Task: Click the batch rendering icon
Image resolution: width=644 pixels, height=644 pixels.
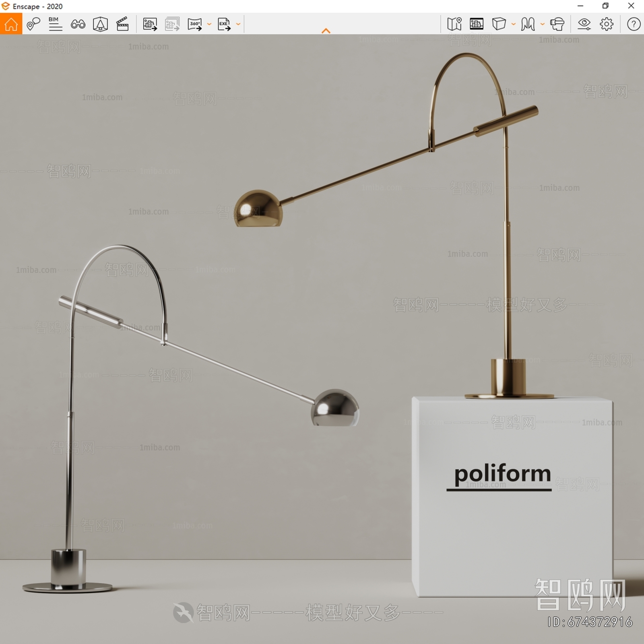Action: [172, 24]
